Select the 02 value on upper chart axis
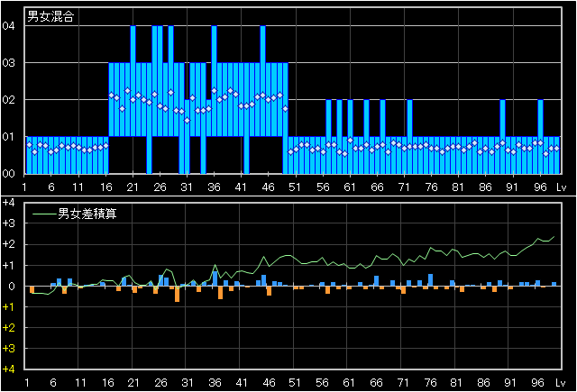The width and height of the screenshot is (577, 392). (x=8, y=100)
